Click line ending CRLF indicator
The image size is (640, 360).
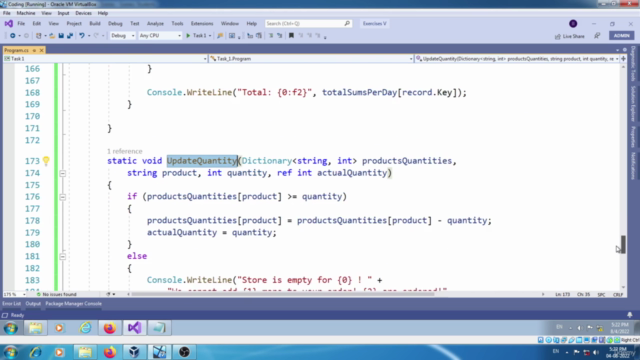tap(618, 295)
